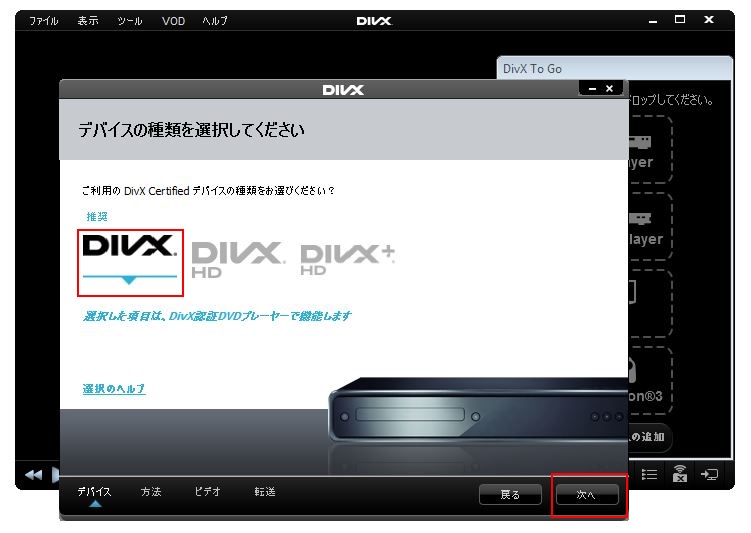Maximize the main DivX player window
Viewport: 751px width, 533px height.
(680, 20)
